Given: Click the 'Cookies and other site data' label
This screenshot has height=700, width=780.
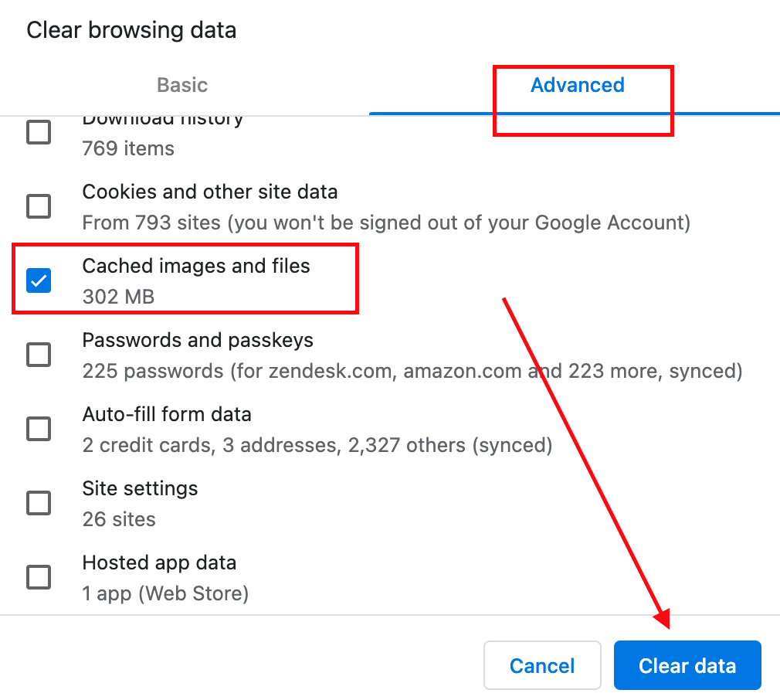Looking at the screenshot, I should pos(210,192).
